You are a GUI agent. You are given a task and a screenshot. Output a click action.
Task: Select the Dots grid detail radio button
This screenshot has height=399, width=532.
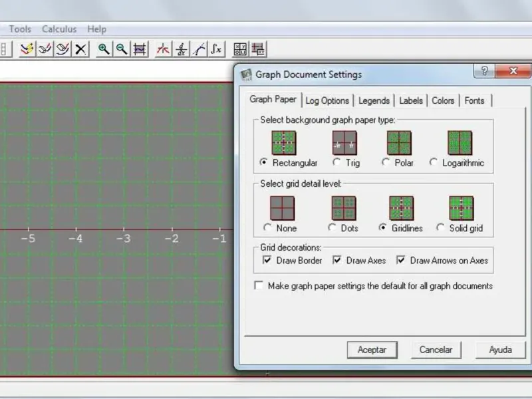[x=332, y=227]
